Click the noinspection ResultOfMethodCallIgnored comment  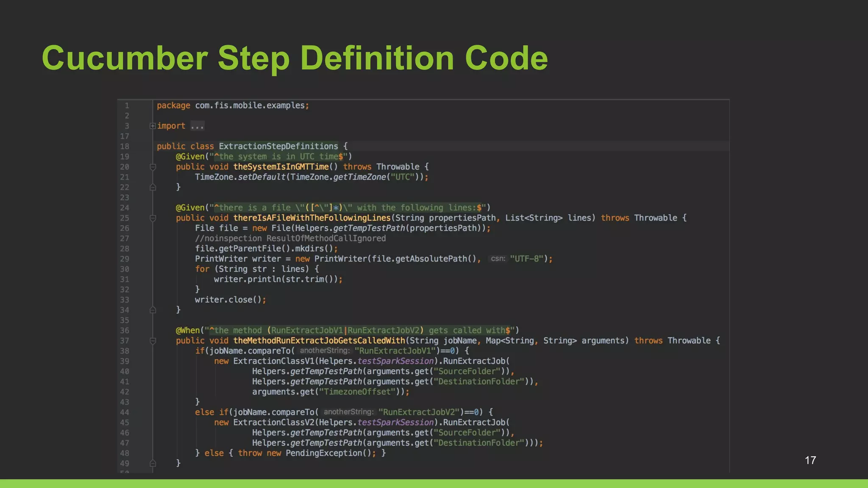290,238
